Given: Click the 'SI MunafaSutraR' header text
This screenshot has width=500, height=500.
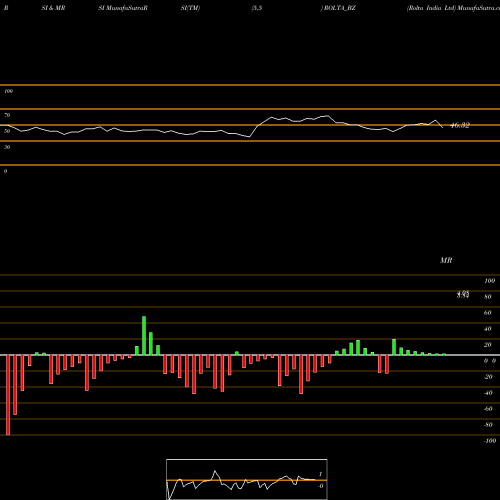Looking at the screenshot, I should point(123,8).
